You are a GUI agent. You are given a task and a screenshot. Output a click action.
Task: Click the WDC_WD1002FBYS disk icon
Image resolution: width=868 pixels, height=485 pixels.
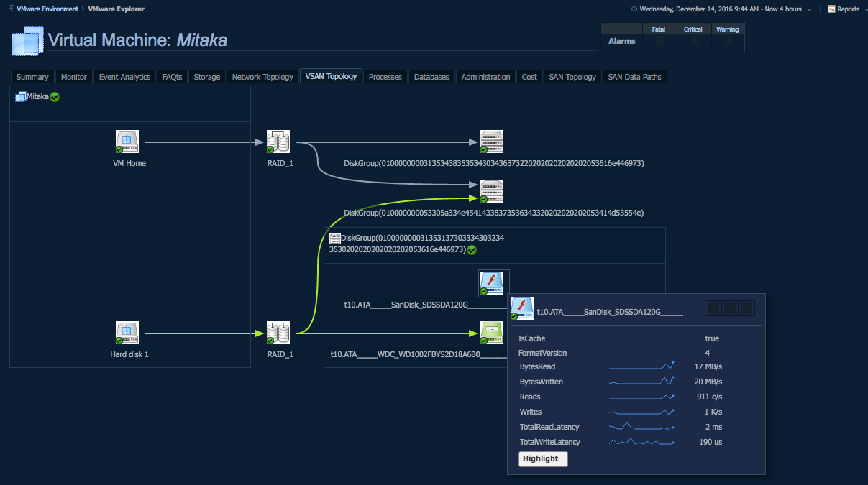coord(491,333)
